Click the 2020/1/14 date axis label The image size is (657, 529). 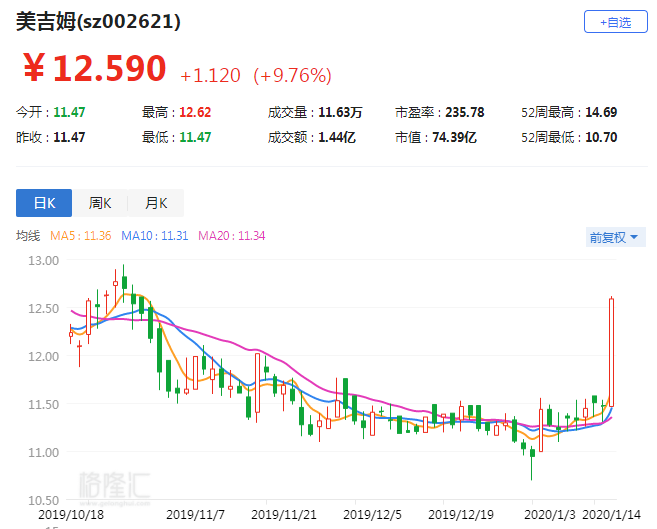pyautogui.click(x=612, y=515)
